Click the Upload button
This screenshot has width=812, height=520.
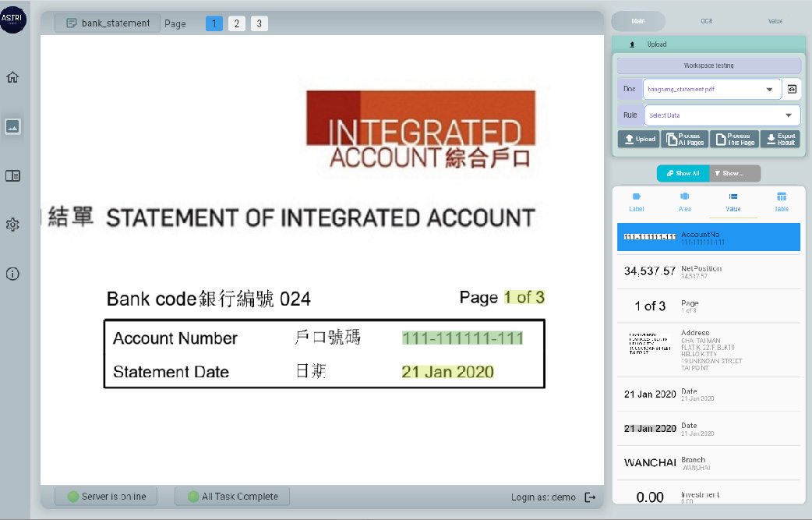[x=638, y=139]
